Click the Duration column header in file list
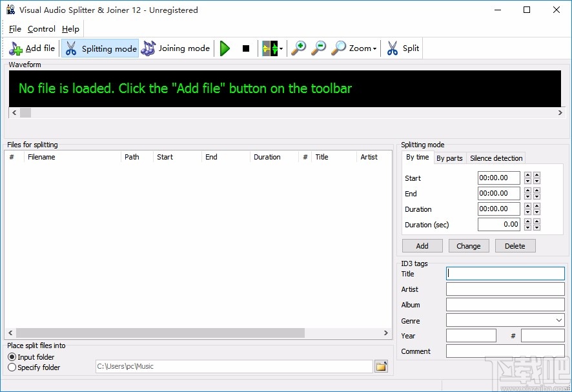 [274, 157]
